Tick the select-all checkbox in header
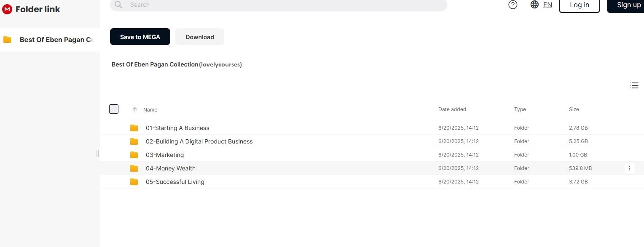 pos(114,109)
